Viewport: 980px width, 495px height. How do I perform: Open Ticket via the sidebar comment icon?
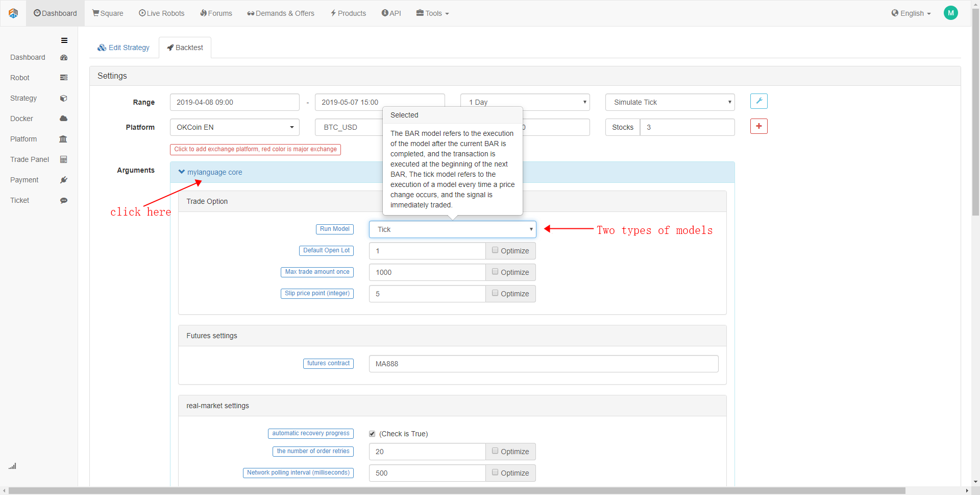click(x=64, y=200)
